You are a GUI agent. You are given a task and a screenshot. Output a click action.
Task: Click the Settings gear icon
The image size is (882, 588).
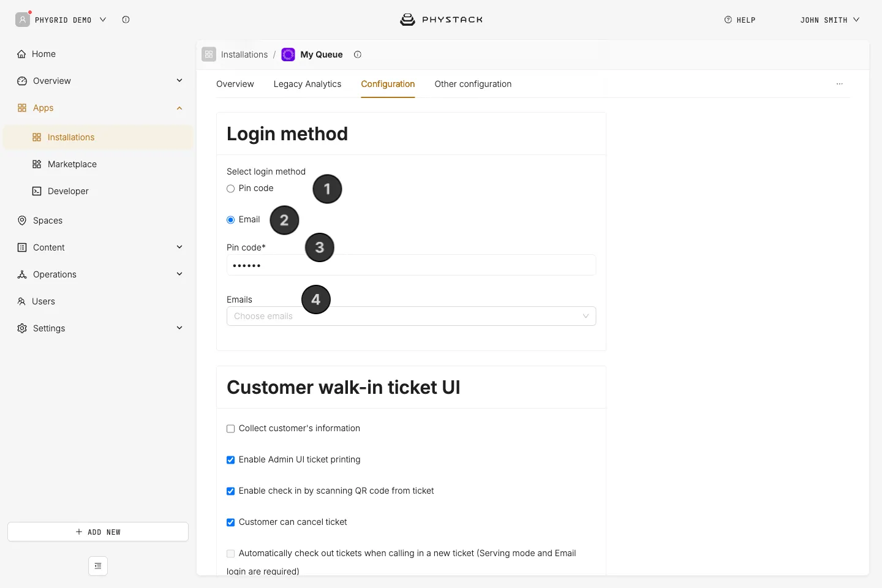22,328
